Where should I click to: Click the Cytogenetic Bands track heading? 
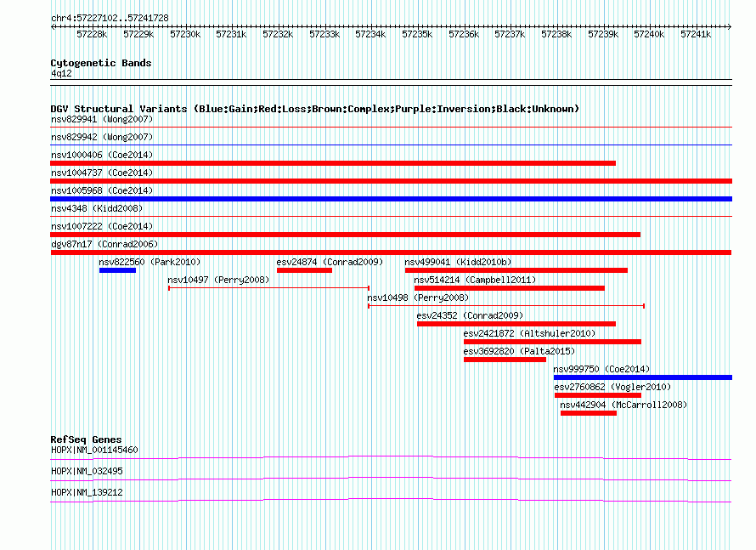(x=101, y=63)
